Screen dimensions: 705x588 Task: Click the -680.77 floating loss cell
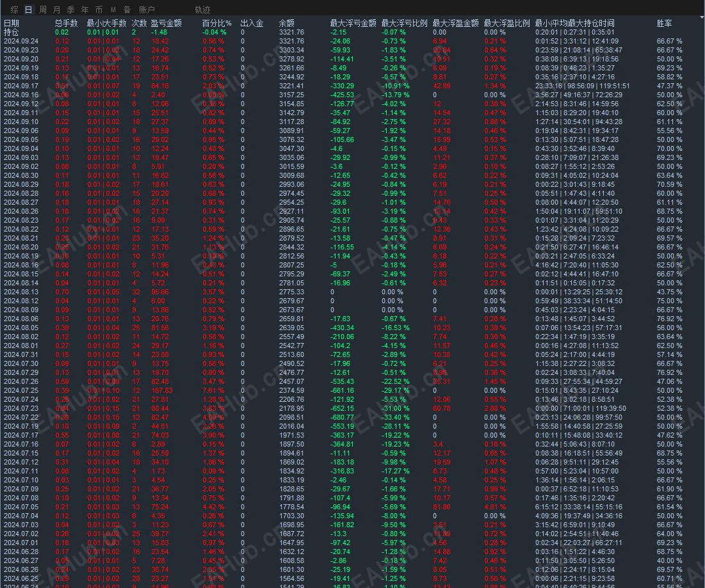pos(342,417)
